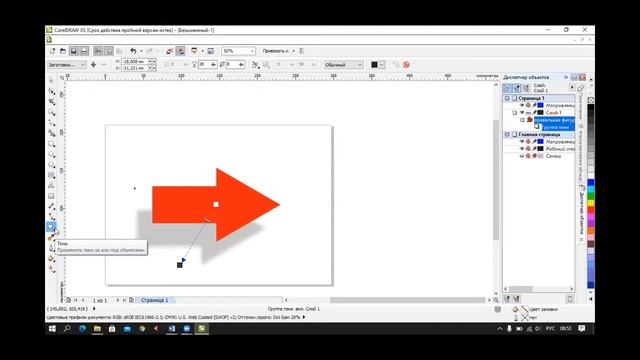Pick the blue swatch in color palette

pos(591,182)
